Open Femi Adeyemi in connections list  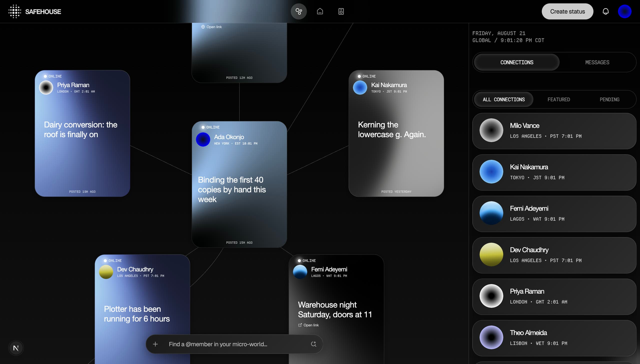point(554,214)
